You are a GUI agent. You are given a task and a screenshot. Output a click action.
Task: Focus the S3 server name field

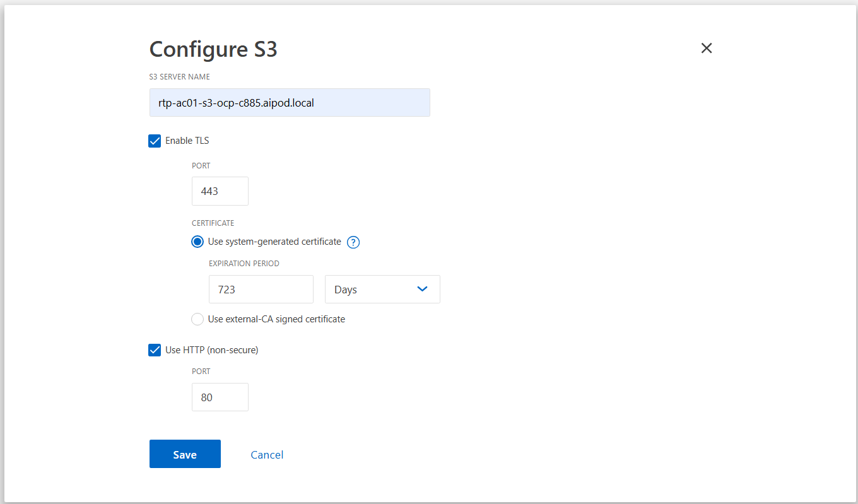point(290,102)
